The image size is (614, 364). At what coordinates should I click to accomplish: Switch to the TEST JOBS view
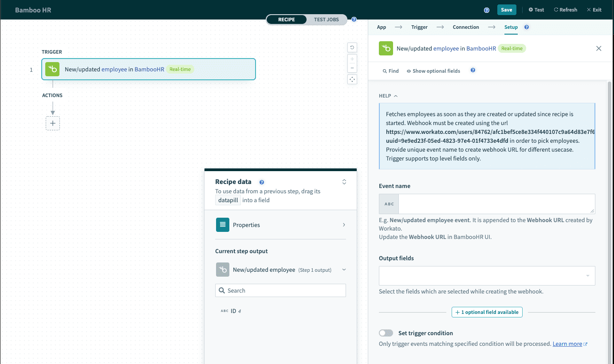coord(326,20)
